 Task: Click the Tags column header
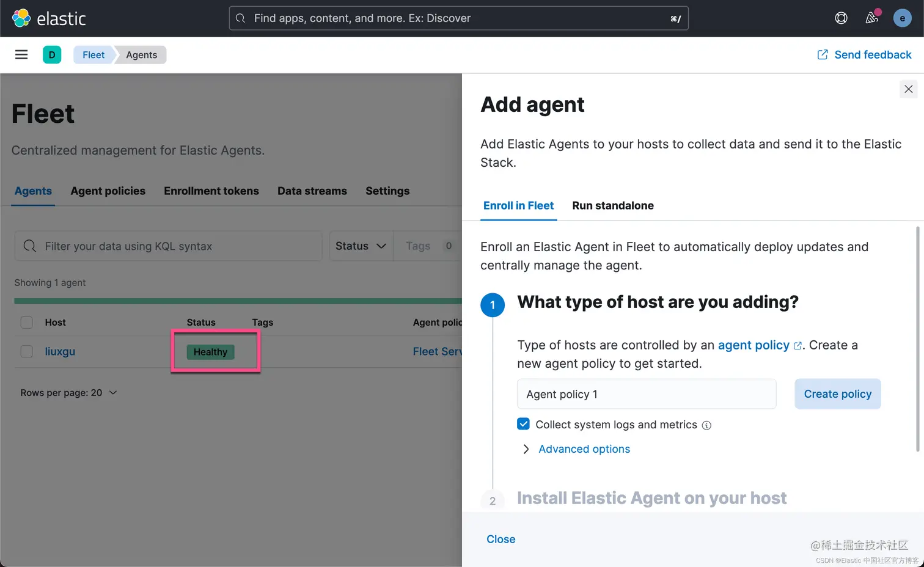(x=263, y=323)
